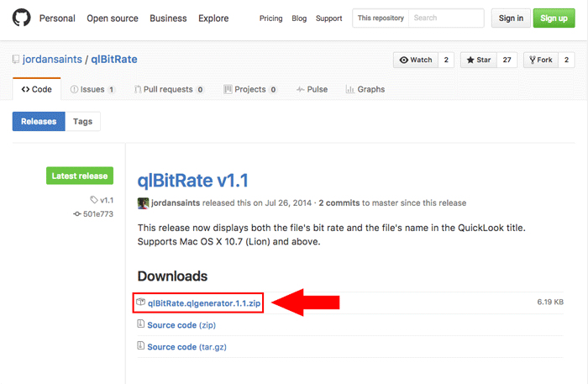View the Pulse tab
Image resolution: width=588 pixels, height=384 pixels.
[x=312, y=89]
